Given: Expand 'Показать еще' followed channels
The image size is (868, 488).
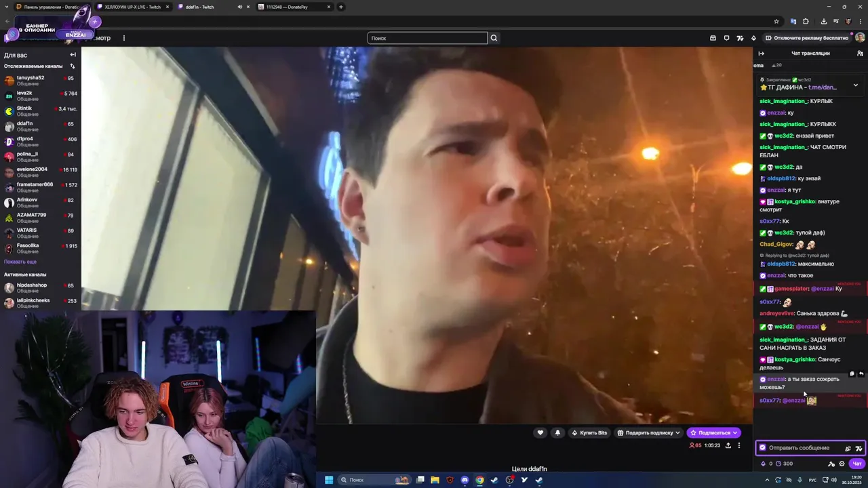Looking at the screenshot, I should [20, 262].
